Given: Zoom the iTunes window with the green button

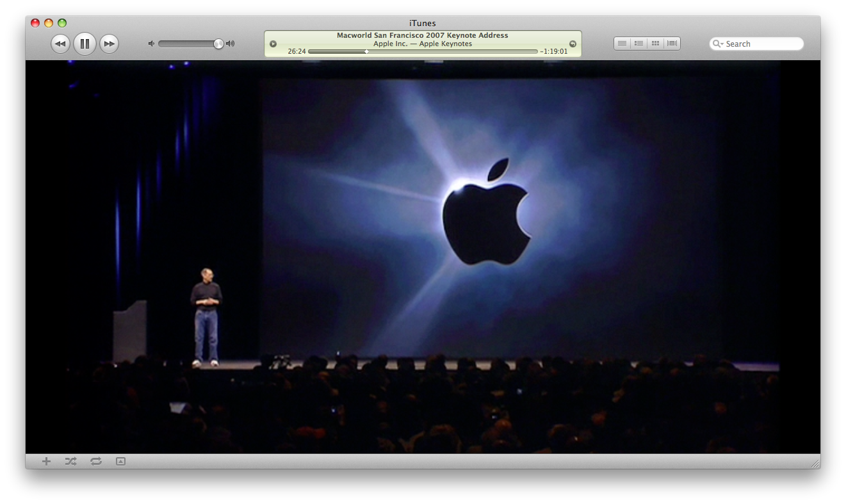Looking at the screenshot, I should pos(62,23).
